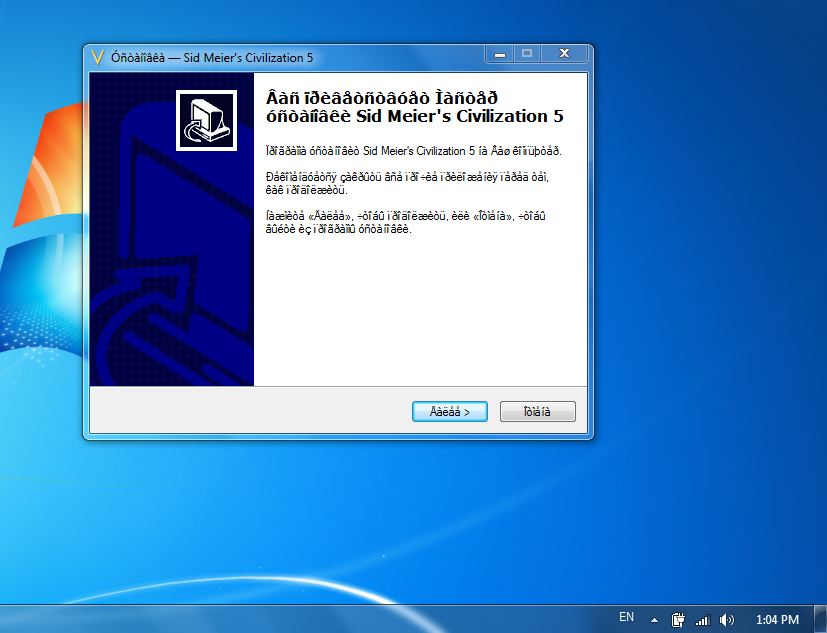Click the Civilization V icon in title bar
Screen dimensions: 827x633
(97, 57)
